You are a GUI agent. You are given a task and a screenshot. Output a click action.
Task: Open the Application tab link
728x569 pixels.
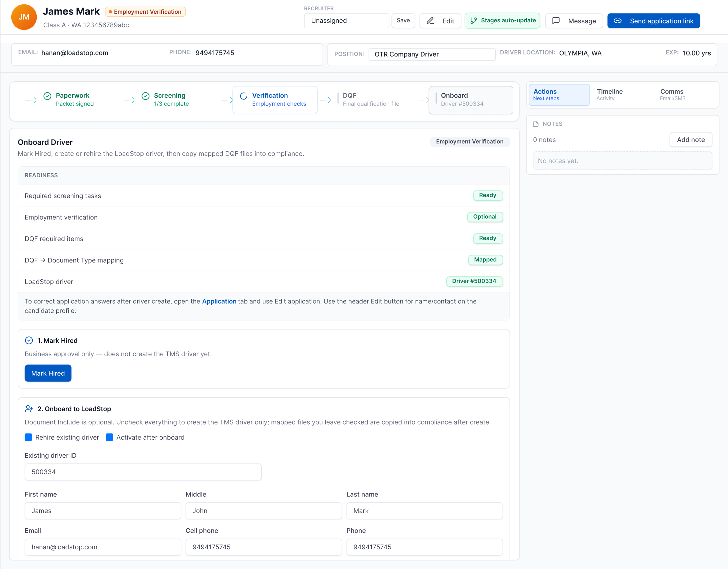point(219,301)
